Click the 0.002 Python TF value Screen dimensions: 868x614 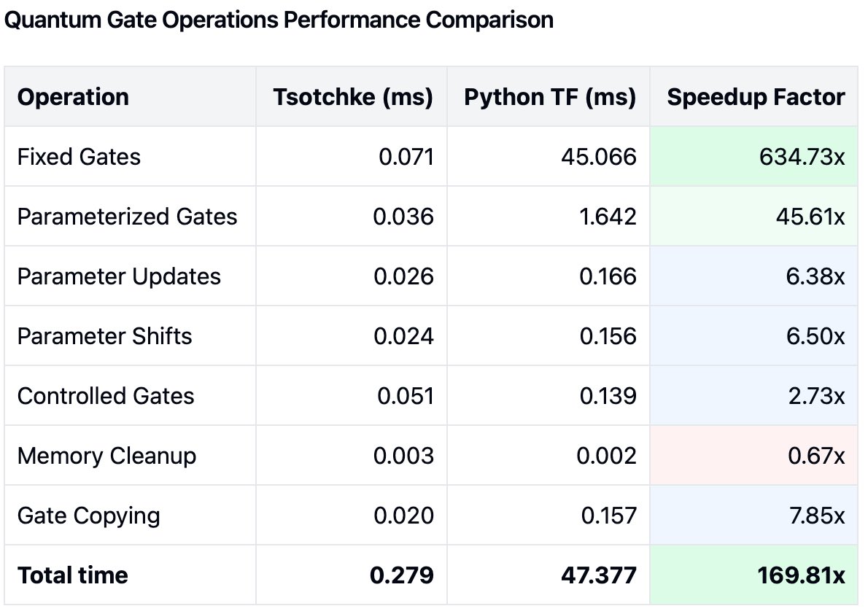coord(606,456)
